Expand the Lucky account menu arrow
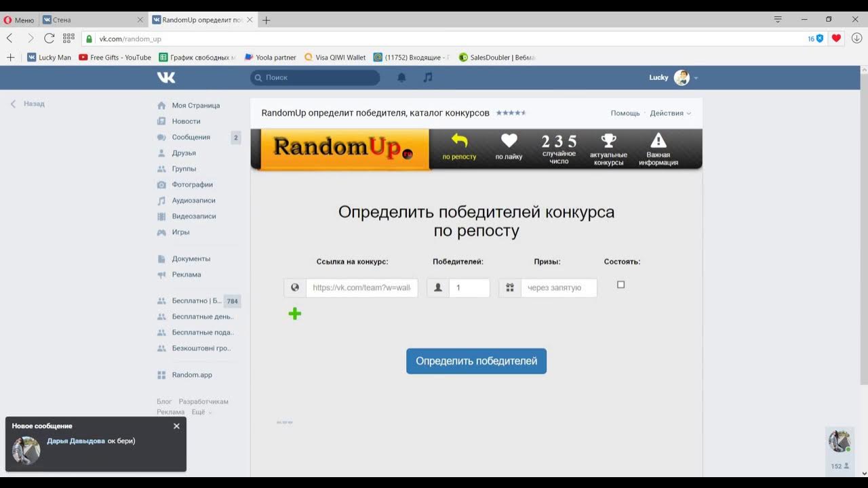868x488 pixels. point(696,78)
